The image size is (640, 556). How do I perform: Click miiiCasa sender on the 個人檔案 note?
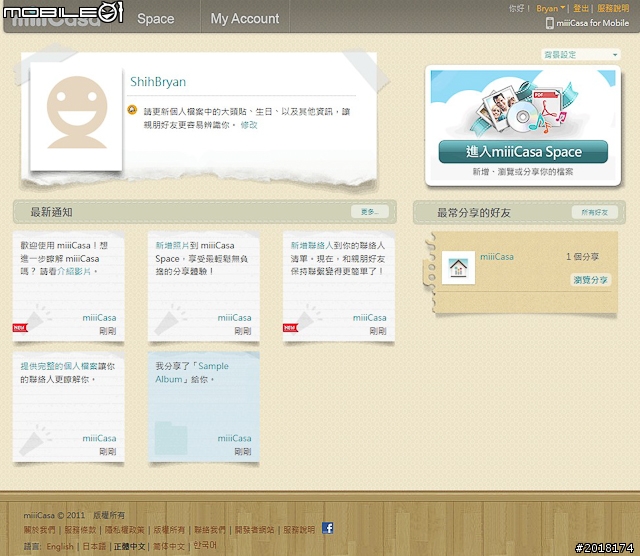pyautogui.click(x=99, y=438)
